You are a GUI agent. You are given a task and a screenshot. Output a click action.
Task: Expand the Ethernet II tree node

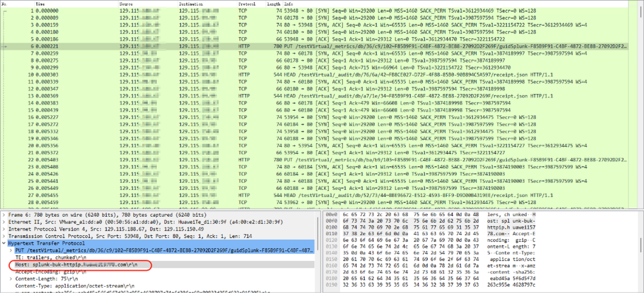(x=5, y=220)
